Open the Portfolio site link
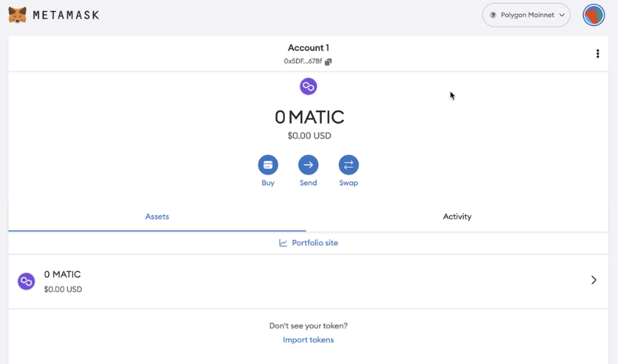 315,243
